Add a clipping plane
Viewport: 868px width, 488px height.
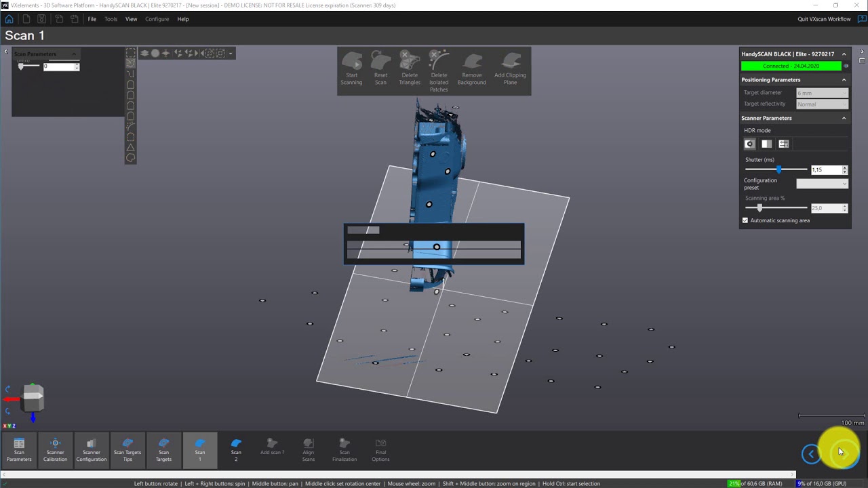(x=510, y=69)
